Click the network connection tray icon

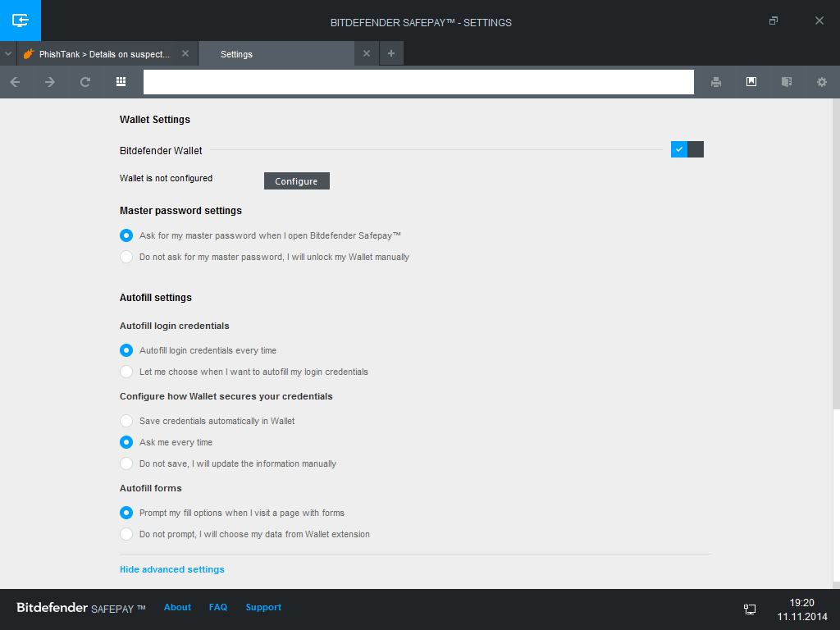(750, 609)
